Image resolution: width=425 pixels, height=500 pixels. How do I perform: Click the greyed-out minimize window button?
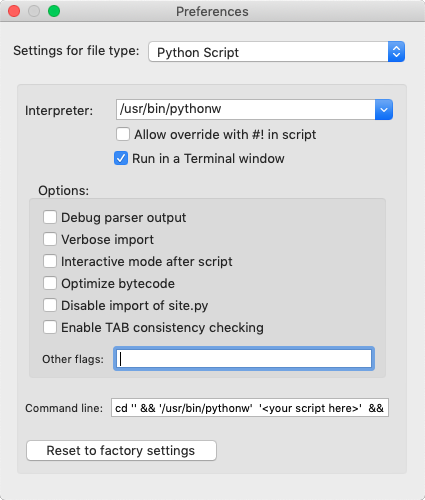34,11
